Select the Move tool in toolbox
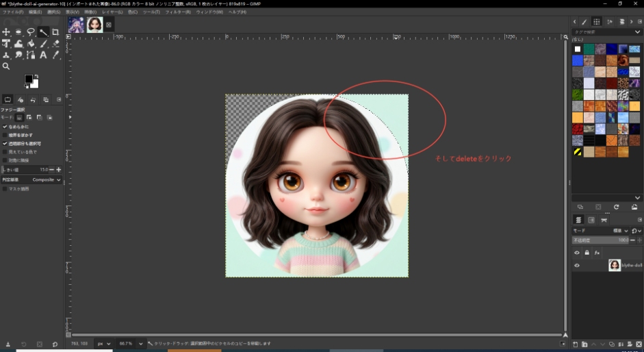This screenshot has width=644, height=352. coord(6,32)
